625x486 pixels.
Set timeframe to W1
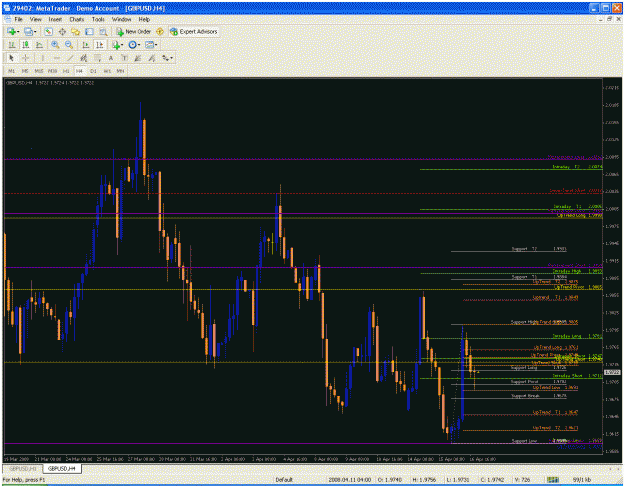pos(107,71)
